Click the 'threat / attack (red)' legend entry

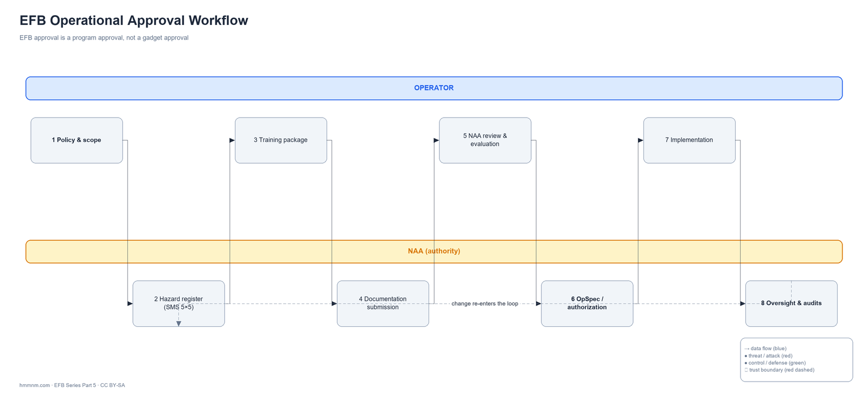click(x=769, y=356)
